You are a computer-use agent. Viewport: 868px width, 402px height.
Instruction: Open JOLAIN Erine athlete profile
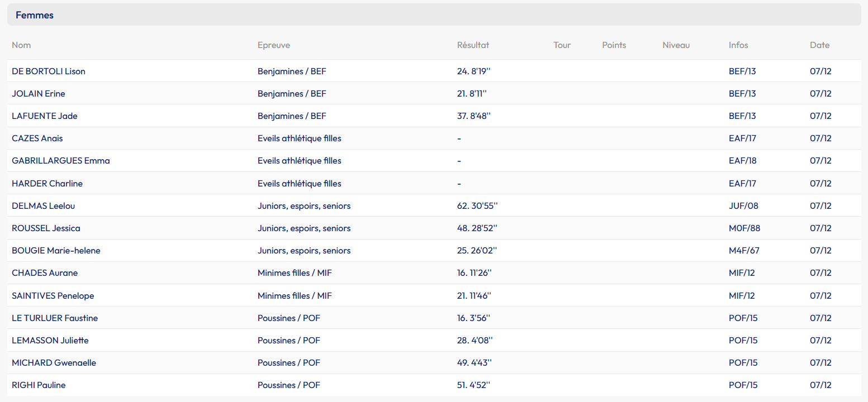(x=39, y=93)
